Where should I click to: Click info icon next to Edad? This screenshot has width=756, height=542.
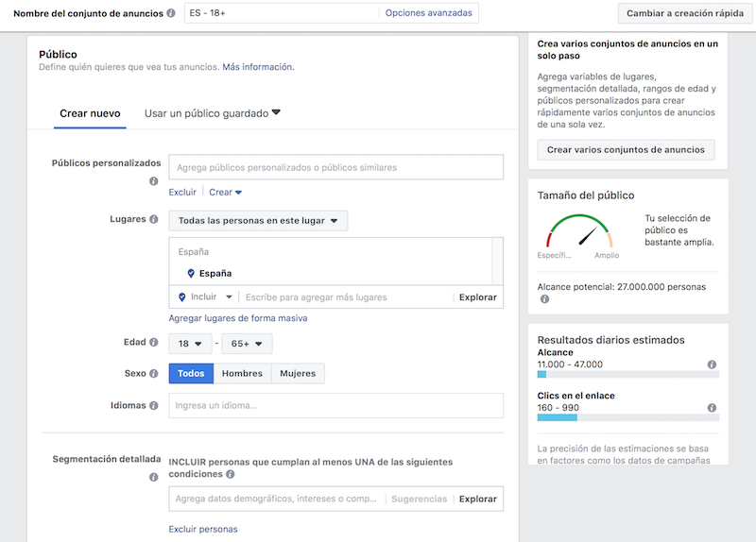153,342
